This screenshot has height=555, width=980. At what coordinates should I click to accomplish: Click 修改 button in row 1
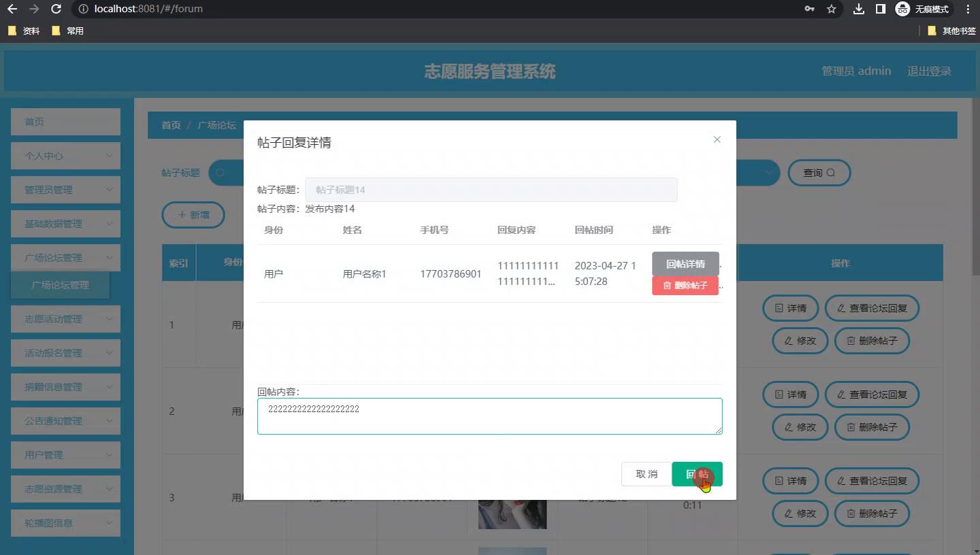coord(800,341)
